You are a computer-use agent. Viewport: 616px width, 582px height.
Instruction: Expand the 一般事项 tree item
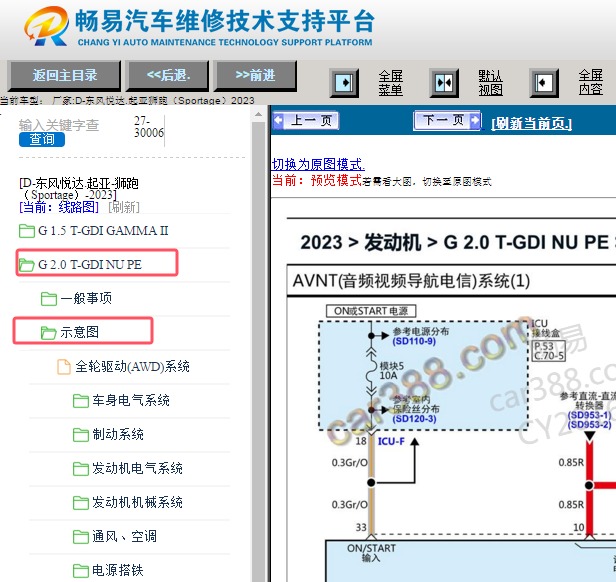pyautogui.click(x=86, y=299)
